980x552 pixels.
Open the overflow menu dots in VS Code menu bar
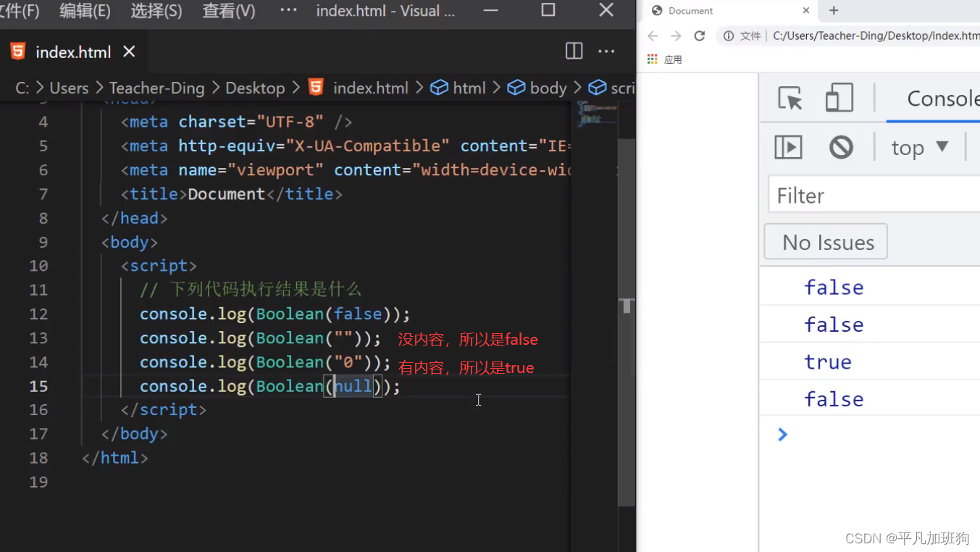coord(288,10)
